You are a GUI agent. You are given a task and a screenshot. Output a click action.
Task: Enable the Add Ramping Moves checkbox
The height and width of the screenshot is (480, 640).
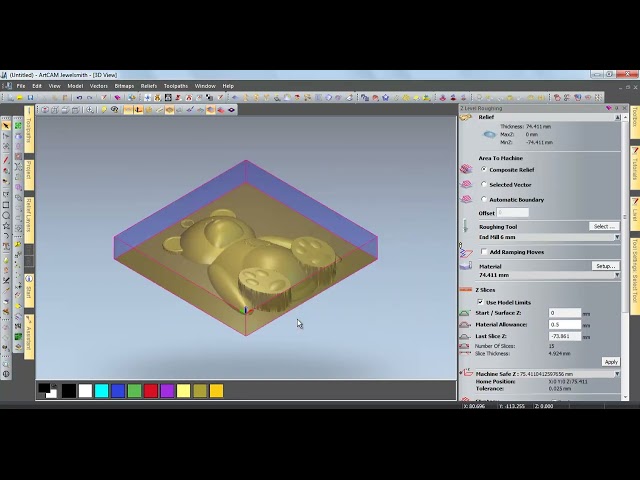tap(484, 251)
